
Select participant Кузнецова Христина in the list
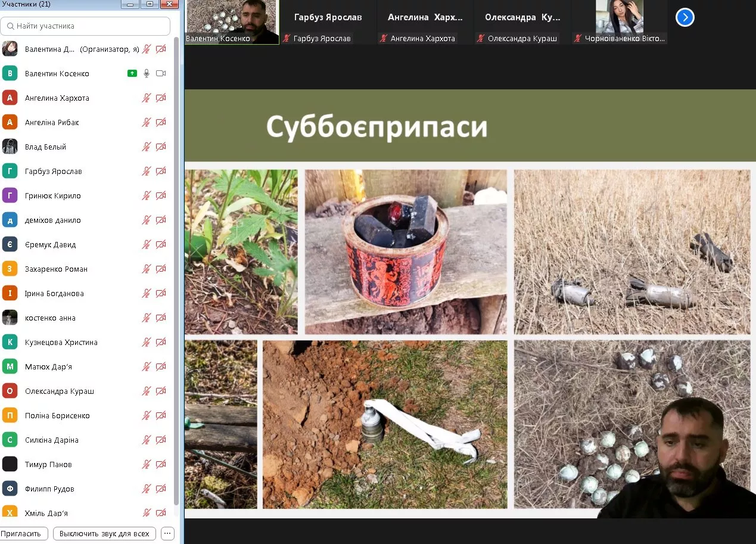(x=61, y=342)
